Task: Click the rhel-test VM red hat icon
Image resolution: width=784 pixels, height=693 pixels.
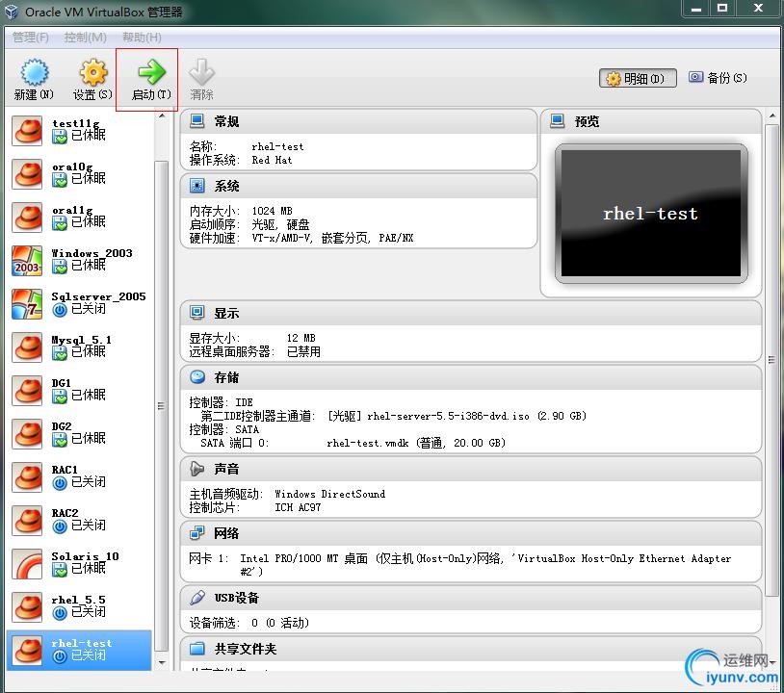Action: point(28,651)
